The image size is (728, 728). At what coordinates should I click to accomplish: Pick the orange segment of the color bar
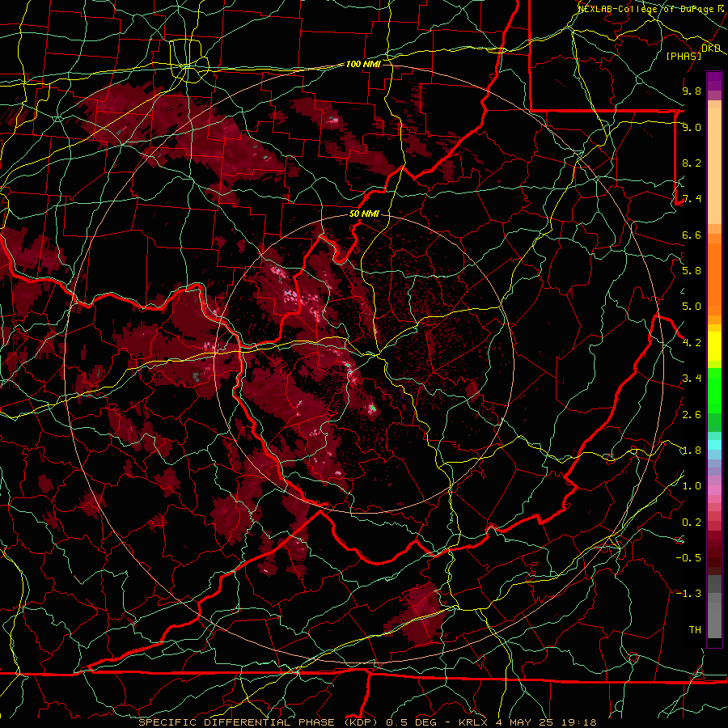click(x=714, y=278)
